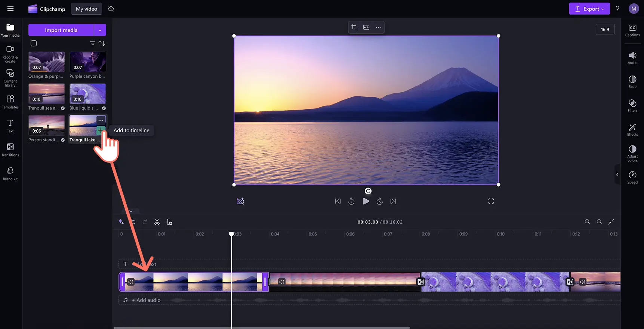Click the Import media button
This screenshot has height=329, width=644.
tap(61, 30)
